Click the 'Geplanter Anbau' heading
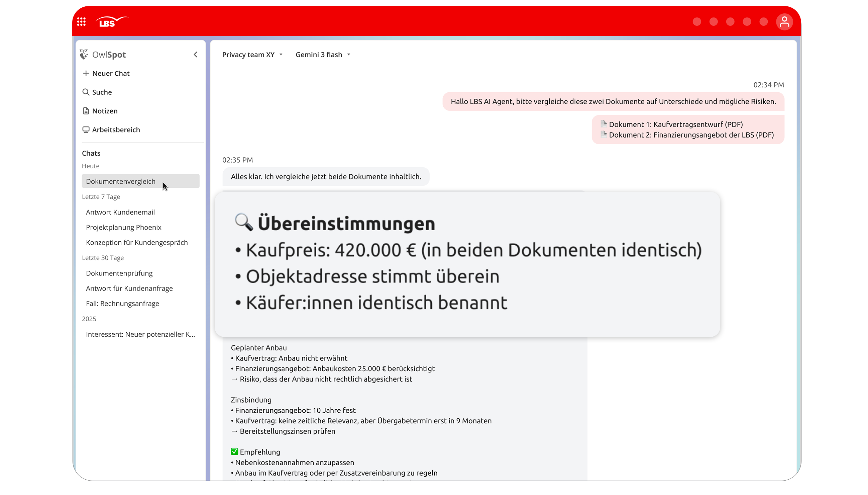 [259, 348]
